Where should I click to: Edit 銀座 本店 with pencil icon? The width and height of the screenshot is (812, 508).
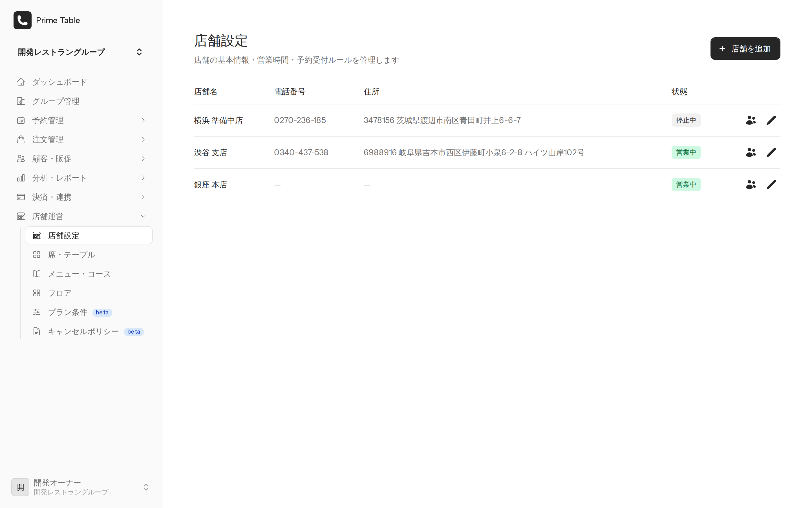tap(771, 185)
